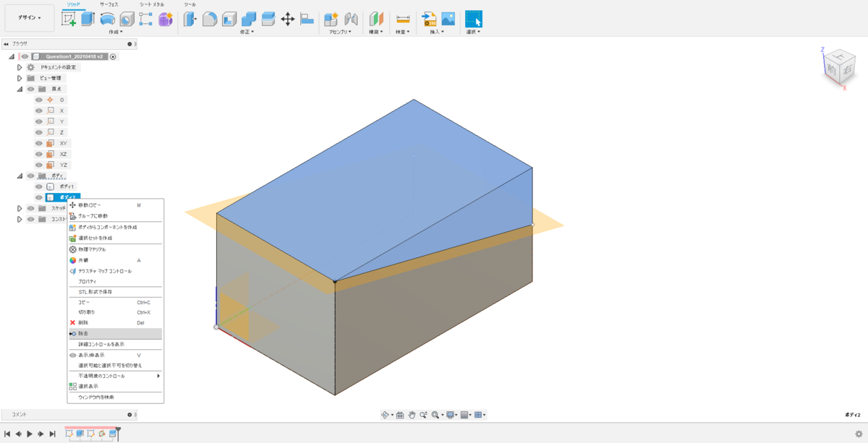Screen dimensions: 868x443
Task: Open the 修正 dropdown menu
Action: [247, 32]
